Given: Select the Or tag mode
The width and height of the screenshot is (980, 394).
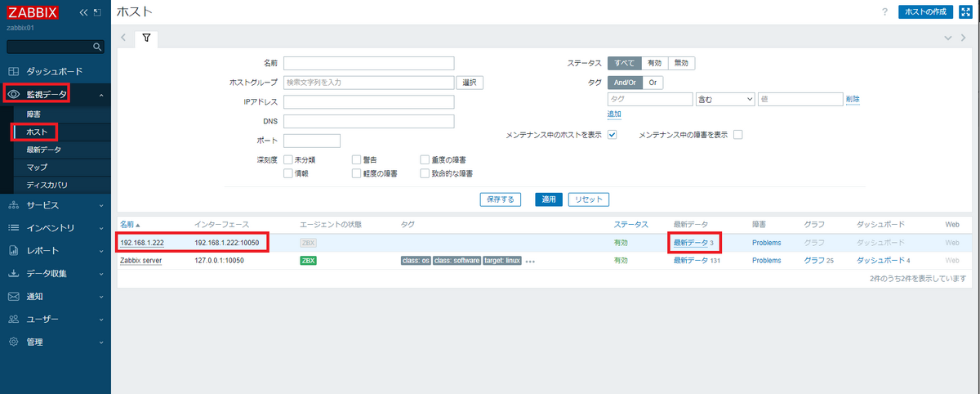Looking at the screenshot, I should pos(653,83).
